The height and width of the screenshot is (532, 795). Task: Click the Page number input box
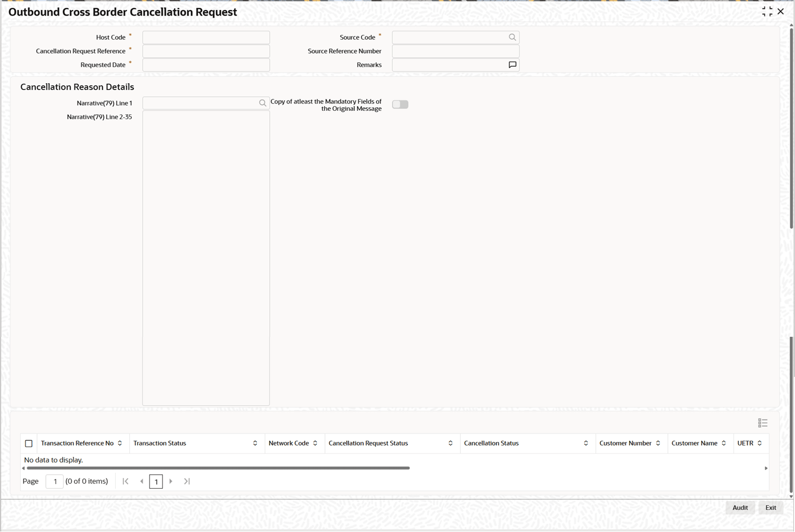coord(55,482)
